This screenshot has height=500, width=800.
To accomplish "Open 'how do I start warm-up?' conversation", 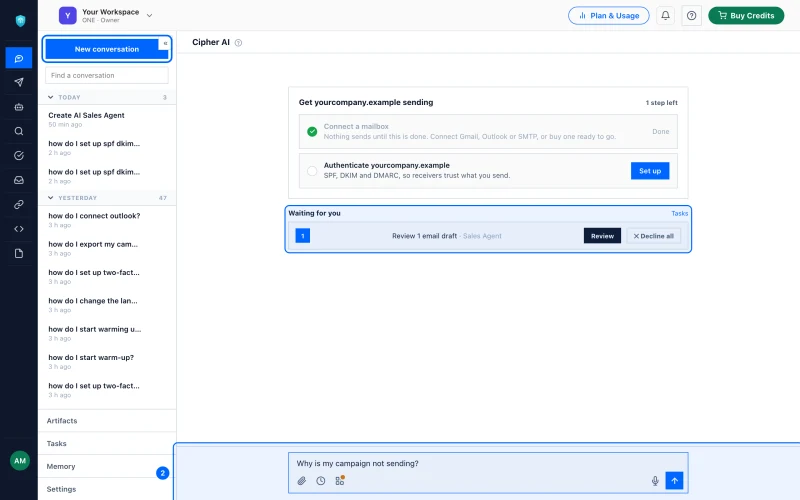I will click(107, 362).
